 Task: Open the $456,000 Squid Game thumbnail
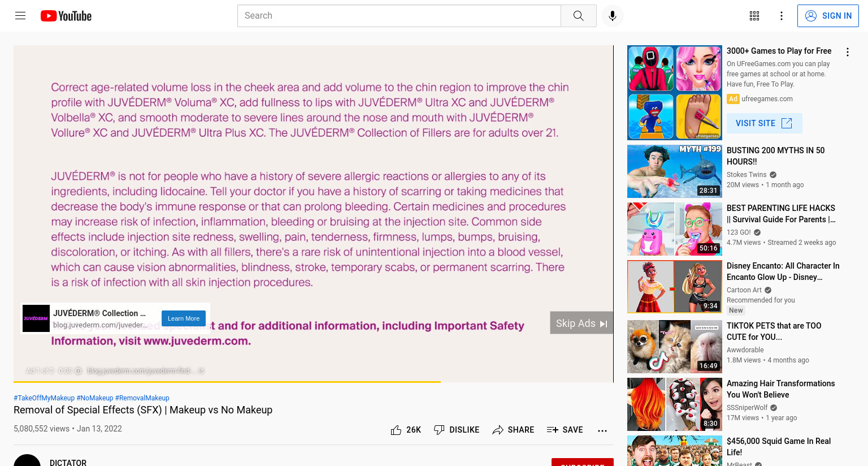point(675,451)
